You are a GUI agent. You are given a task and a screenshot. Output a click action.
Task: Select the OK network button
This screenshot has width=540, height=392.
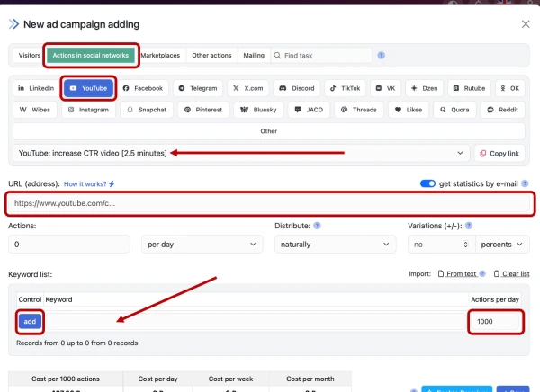510,88
